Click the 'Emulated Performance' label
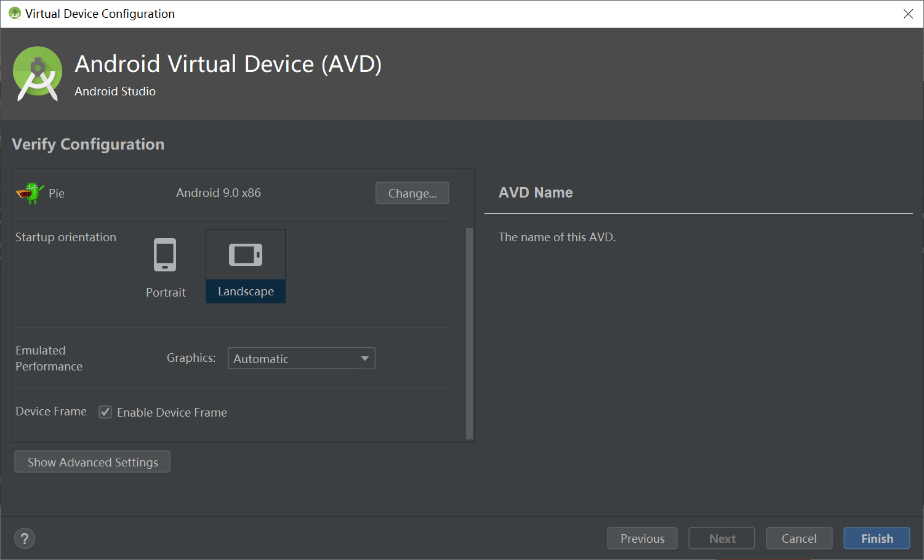This screenshot has height=560, width=924. 49,358
